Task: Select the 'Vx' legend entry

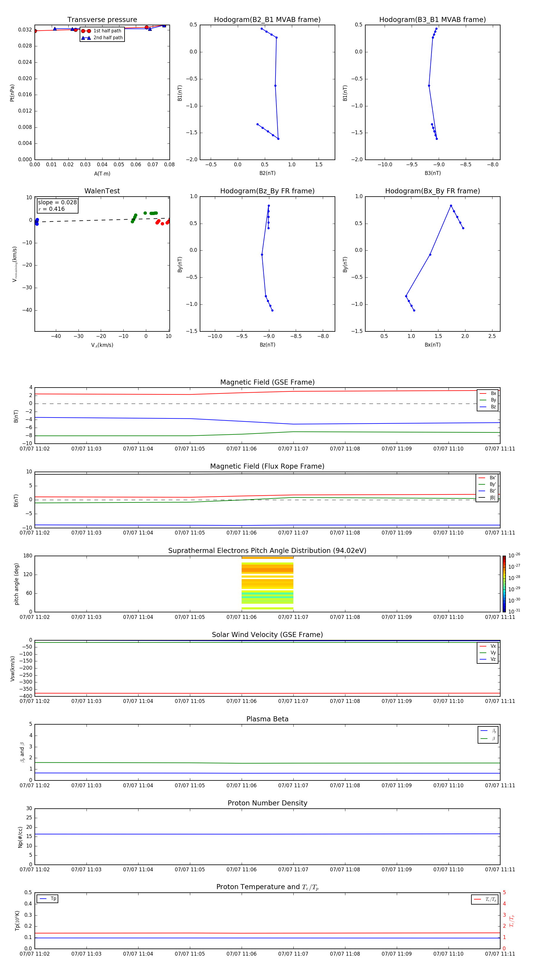Action: click(x=488, y=646)
